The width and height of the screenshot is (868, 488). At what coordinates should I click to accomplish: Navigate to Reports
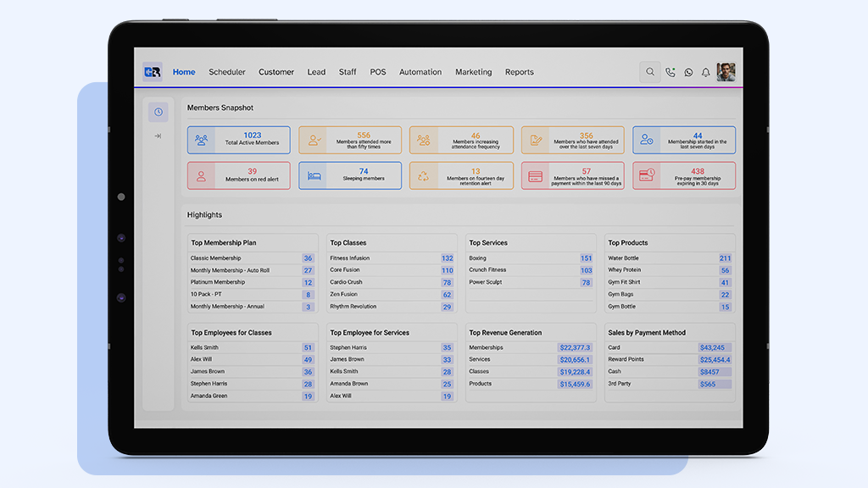(520, 72)
